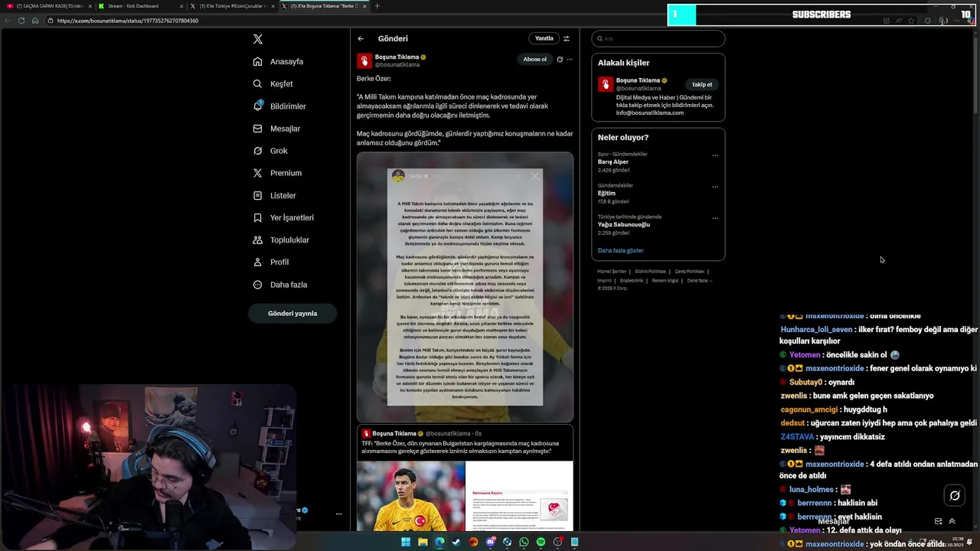
Task: Open options for Barış Alper trend
Action: (715, 155)
